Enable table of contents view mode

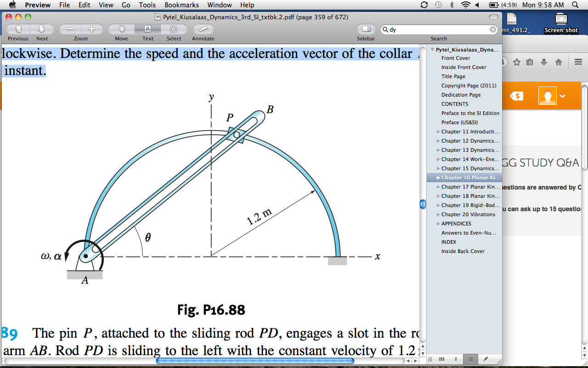469,359
